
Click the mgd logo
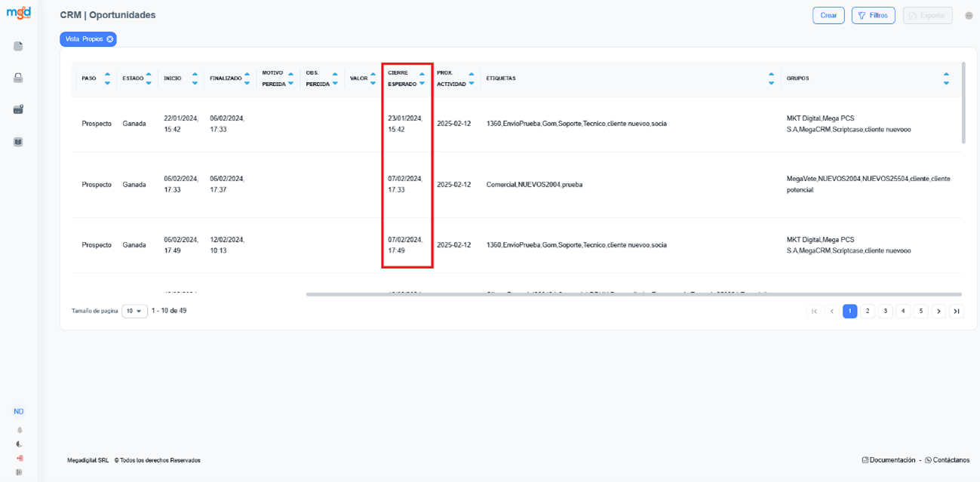[x=18, y=14]
